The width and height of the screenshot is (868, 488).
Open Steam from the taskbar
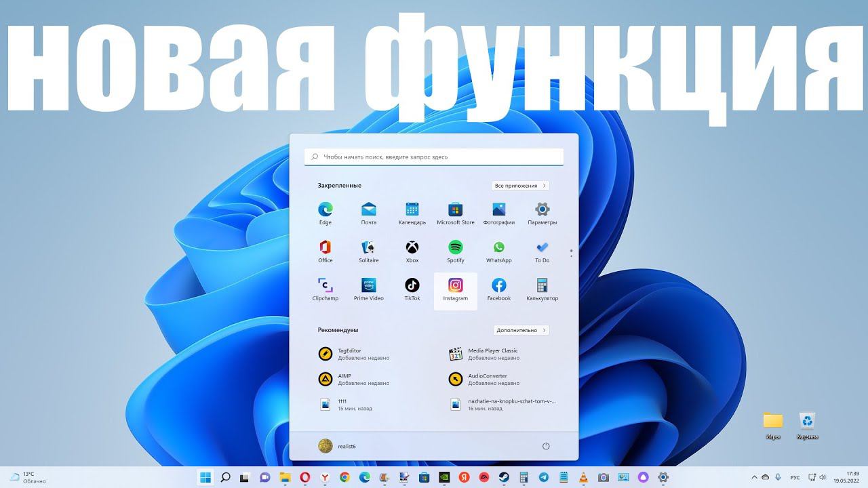504,477
